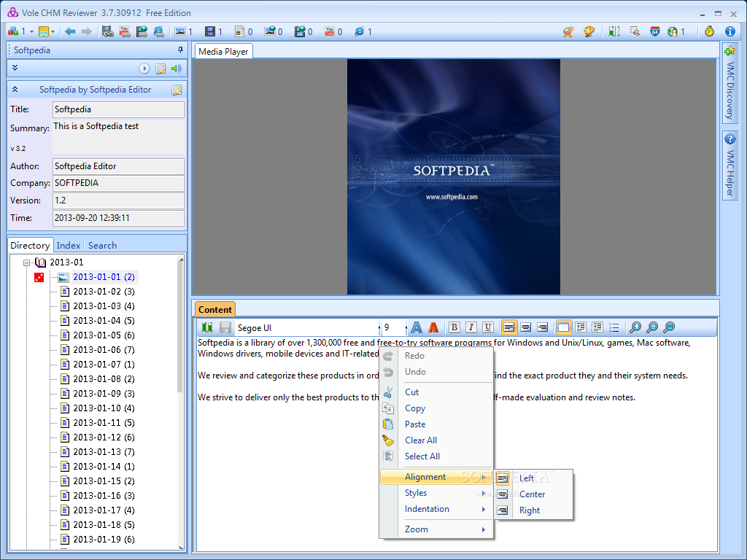This screenshot has height=560, width=747.
Task: Pin the Softpedia side panel
Action: click(x=180, y=50)
